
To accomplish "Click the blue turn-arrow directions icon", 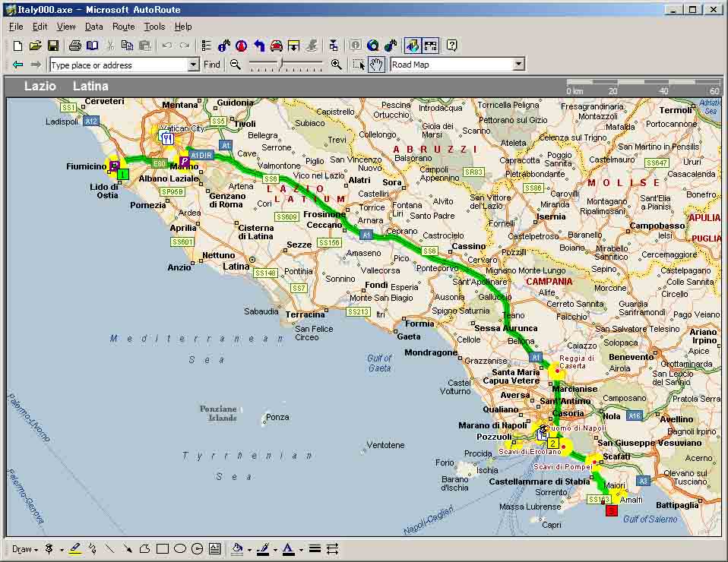I will point(258,46).
